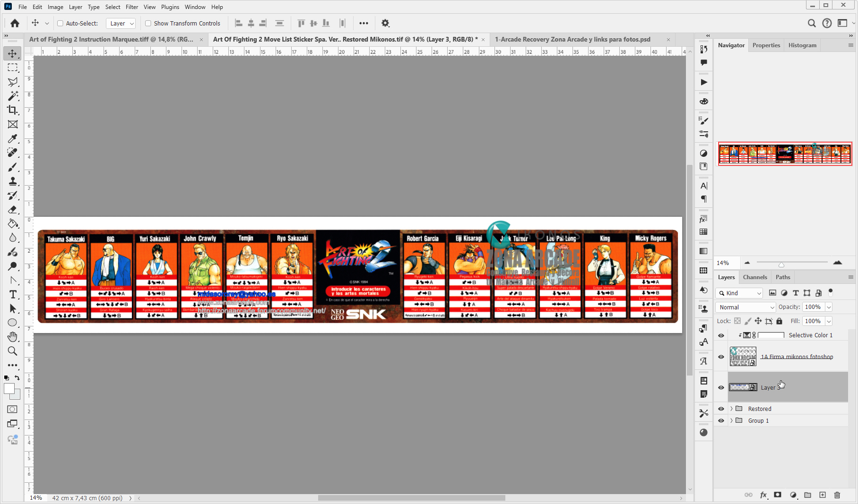Select the Clone Stamp tool

[13, 181]
